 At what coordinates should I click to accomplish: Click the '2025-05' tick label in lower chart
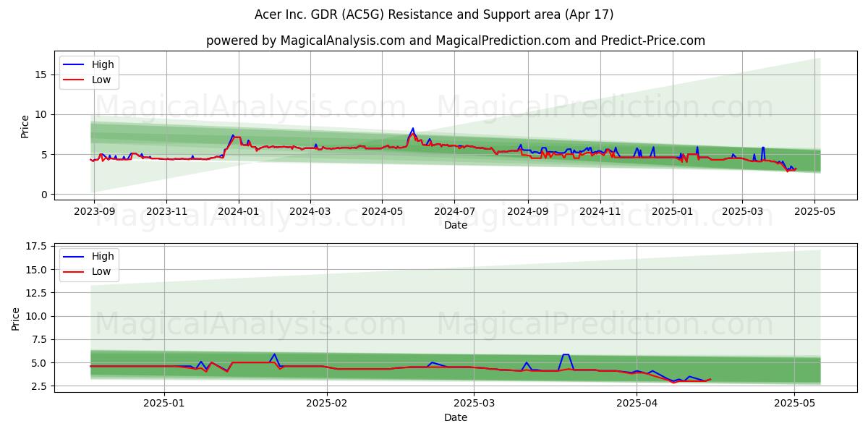click(x=794, y=403)
